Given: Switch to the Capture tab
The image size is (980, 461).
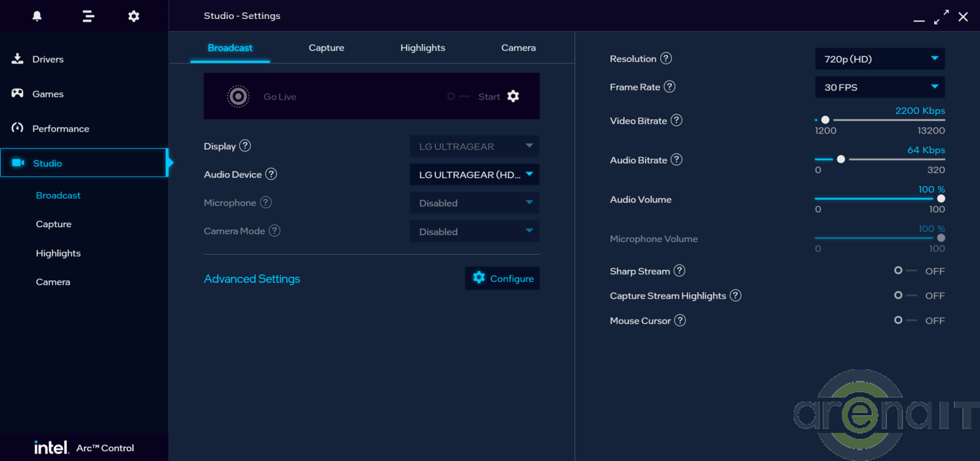Looking at the screenshot, I should [326, 48].
